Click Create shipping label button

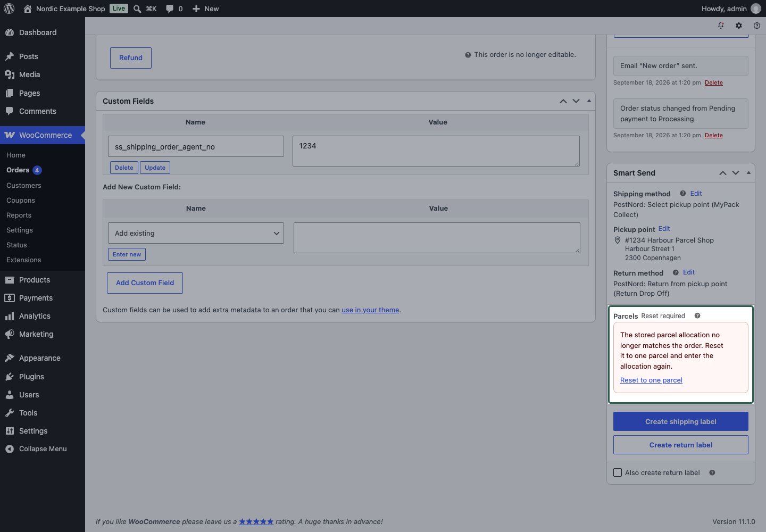coord(681,421)
